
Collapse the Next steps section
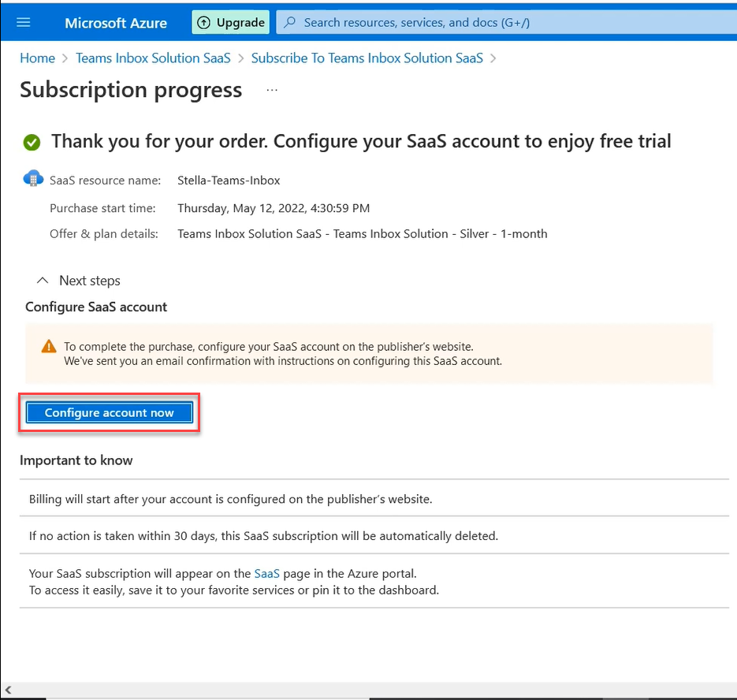coord(43,281)
